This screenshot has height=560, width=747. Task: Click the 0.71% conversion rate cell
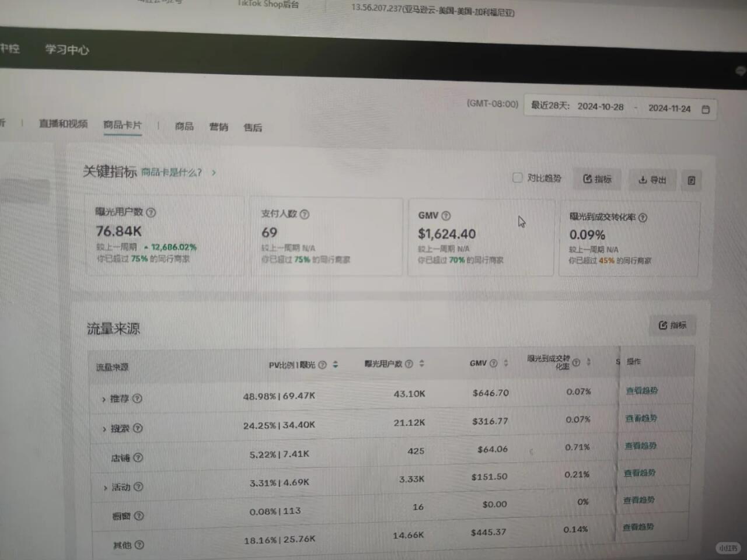(577, 447)
